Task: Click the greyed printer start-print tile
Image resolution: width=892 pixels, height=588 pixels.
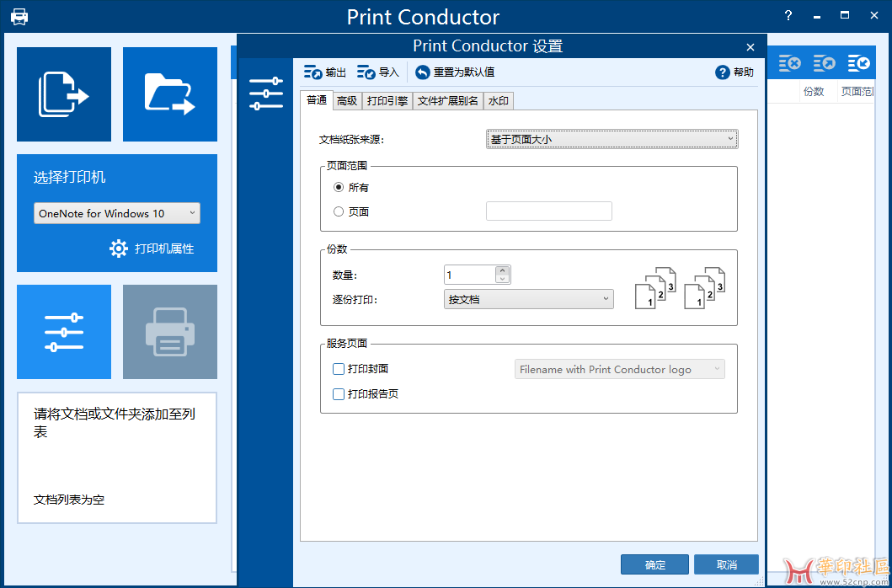Action: (170, 331)
